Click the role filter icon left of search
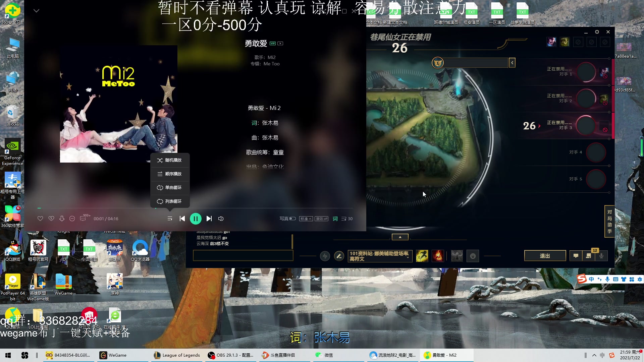Viewport: 644px width, 362px height. 438,63
